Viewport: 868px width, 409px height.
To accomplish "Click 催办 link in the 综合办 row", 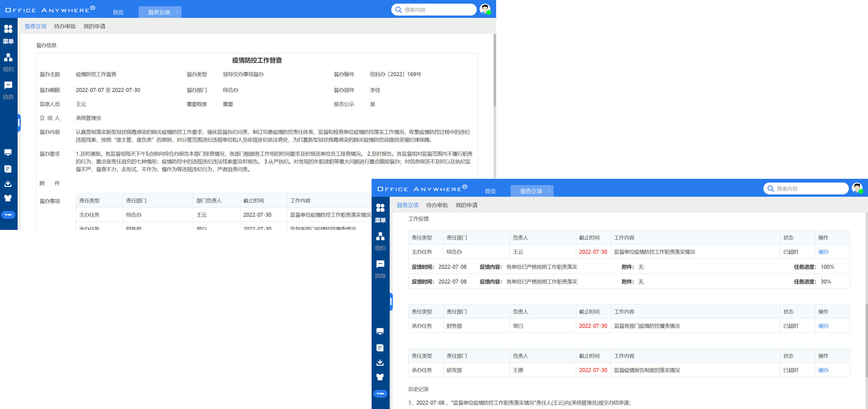I will [823, 252].
